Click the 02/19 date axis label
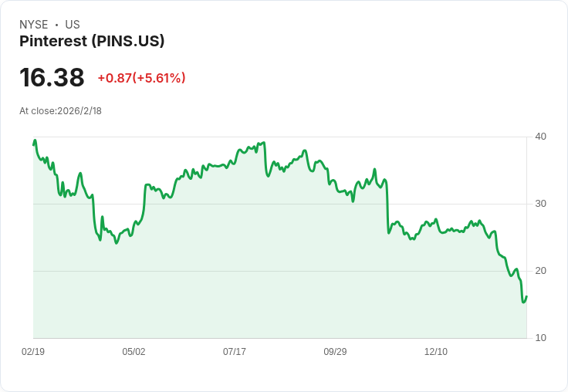This screenshot has width=568, height=392. tap(33, 352)
